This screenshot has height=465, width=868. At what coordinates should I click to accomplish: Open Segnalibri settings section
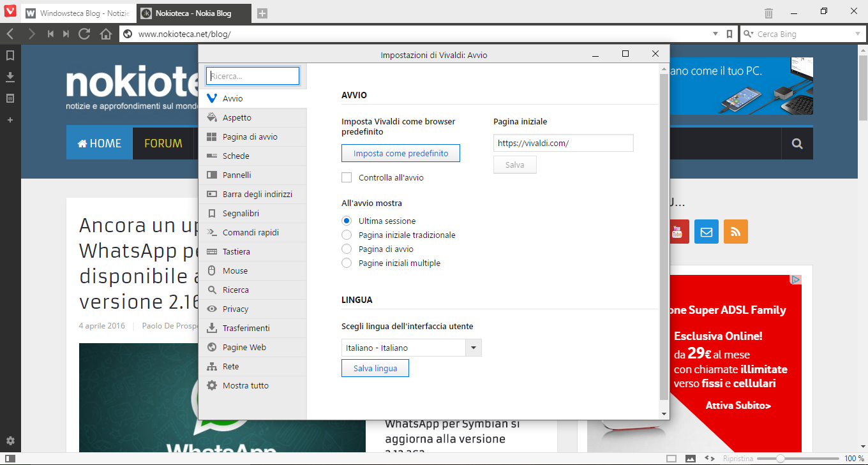[253, 213]
